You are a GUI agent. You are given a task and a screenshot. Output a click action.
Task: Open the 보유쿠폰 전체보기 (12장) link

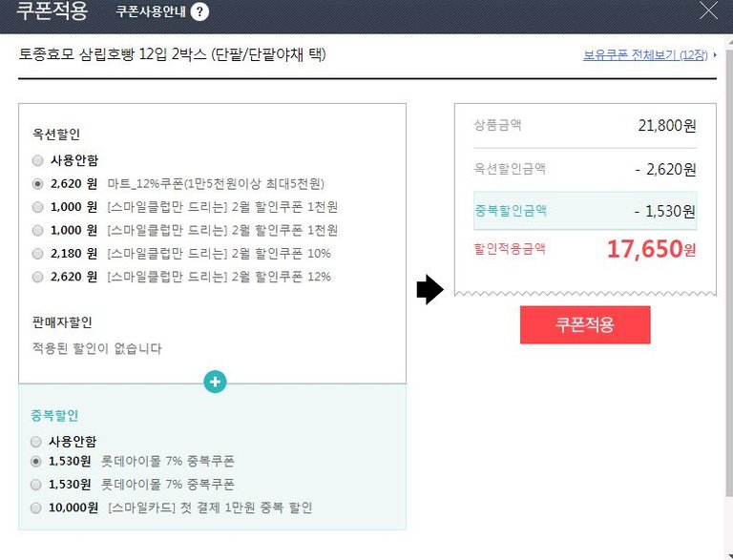pyautogui.click(x=645, y=55)
